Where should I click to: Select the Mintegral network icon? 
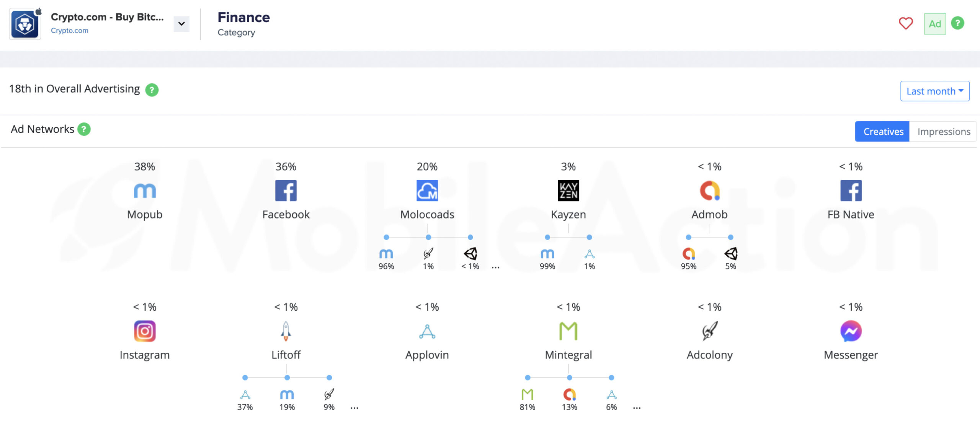[568, 331]
